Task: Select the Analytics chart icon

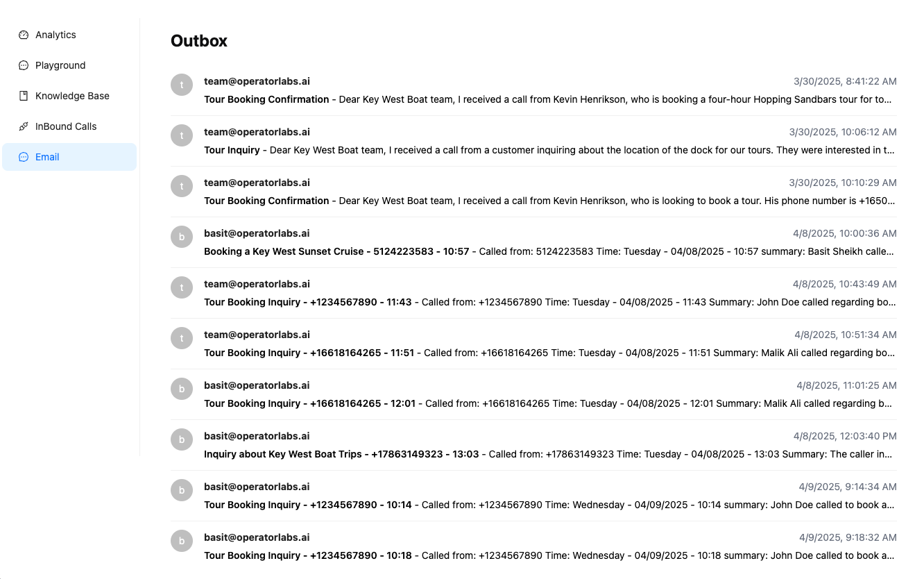Action: pos(24,34)
